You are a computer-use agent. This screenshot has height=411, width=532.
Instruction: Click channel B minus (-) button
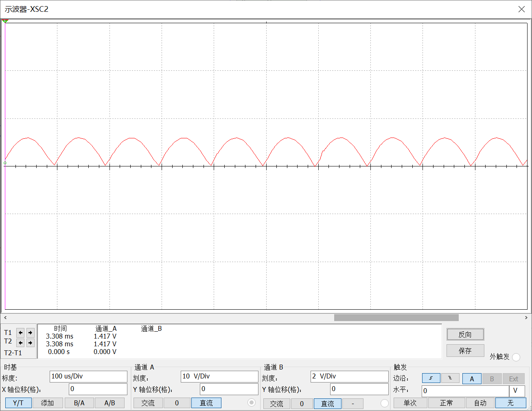pyautogui.click(x=352, y=404)
